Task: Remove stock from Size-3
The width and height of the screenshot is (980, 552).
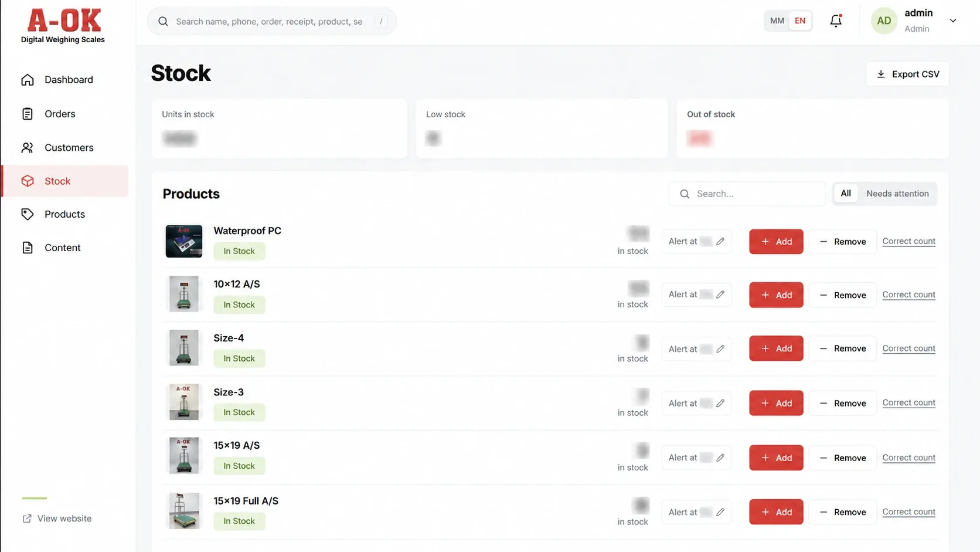Action: (842, 403)
